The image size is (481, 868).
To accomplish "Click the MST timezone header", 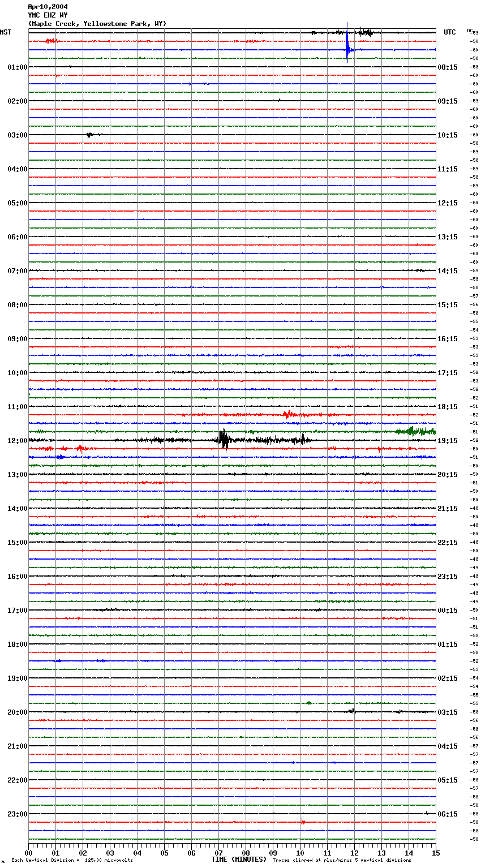I will coord(6,32).
